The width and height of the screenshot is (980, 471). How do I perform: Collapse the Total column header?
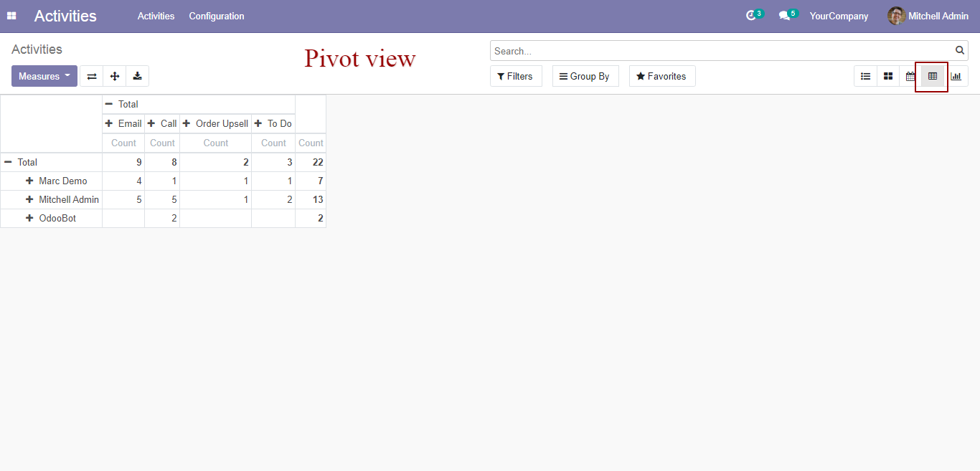(199, 104)
